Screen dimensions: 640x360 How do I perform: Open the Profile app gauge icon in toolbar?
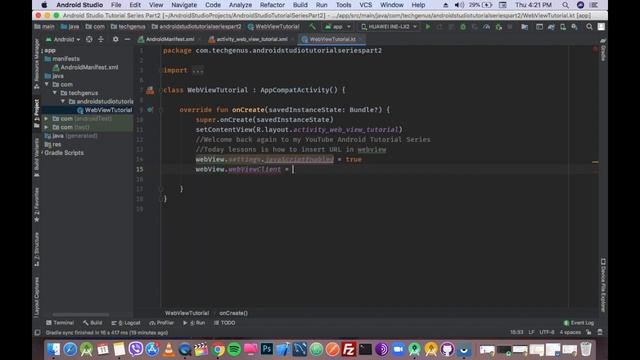tap(487, 27)
